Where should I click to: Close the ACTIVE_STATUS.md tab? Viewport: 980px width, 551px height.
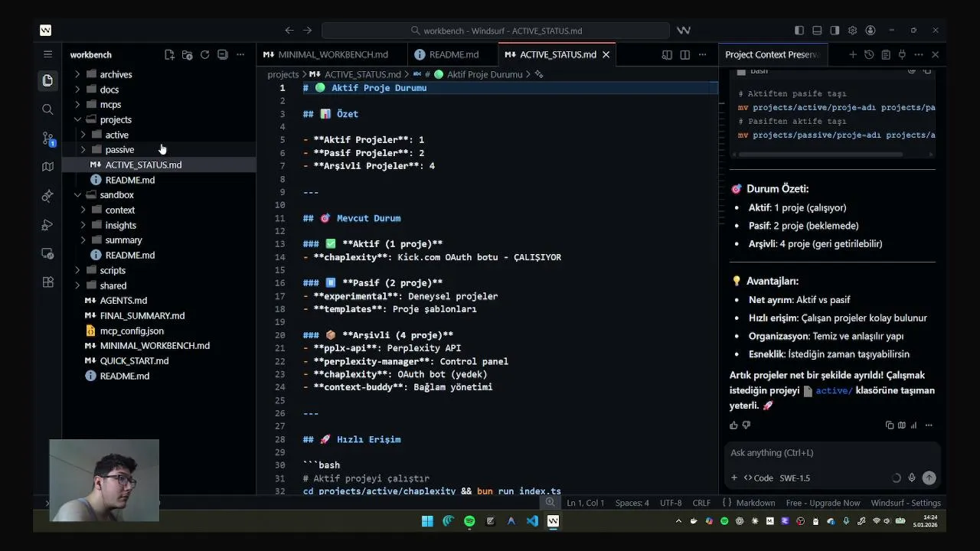[606, 55]
